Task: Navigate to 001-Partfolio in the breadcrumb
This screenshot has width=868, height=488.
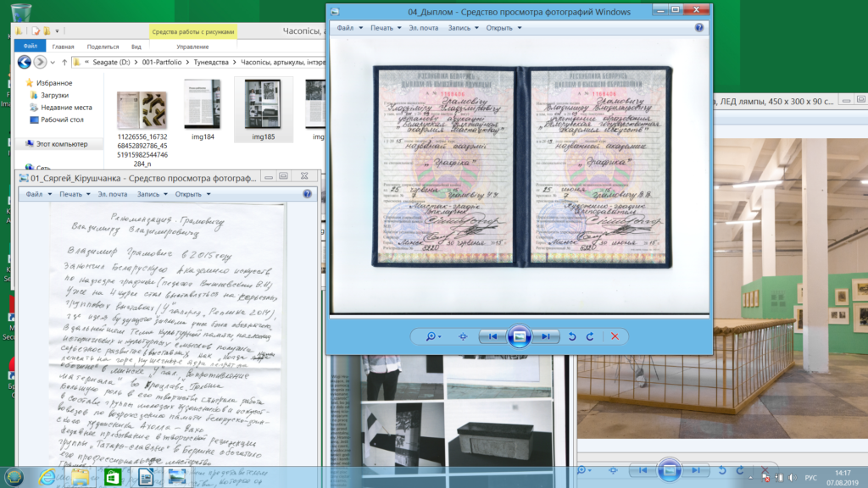Action: pyautogui.click(x=162, y=63)
